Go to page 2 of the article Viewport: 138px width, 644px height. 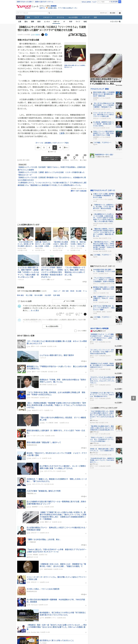point(49,147)
